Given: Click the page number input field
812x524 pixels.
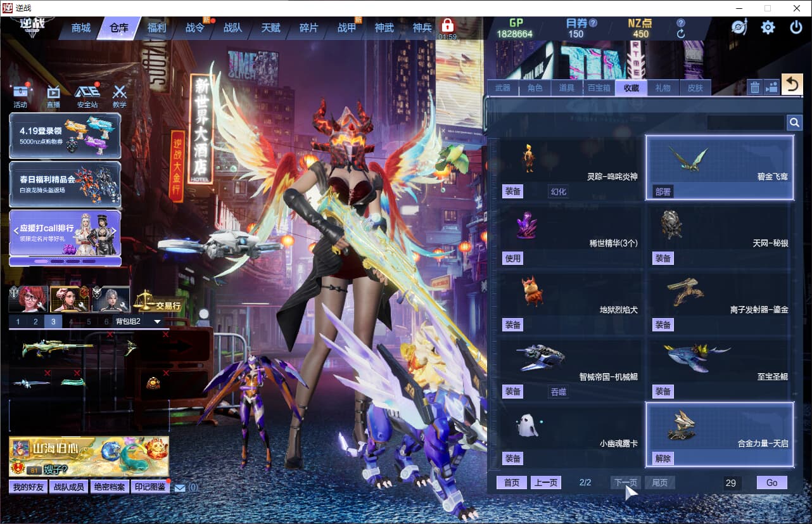Looking at the screenshot, I should 732,483.
